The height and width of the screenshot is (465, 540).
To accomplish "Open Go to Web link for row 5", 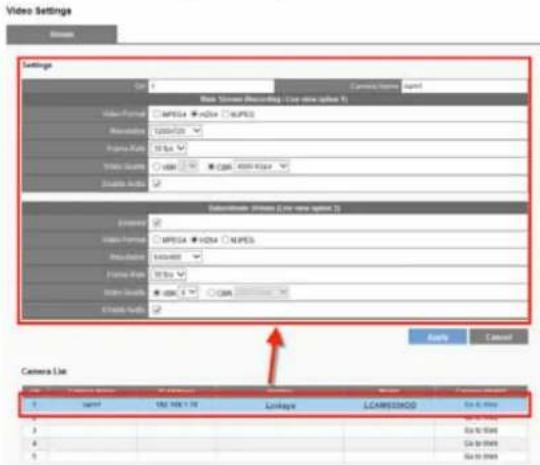I will pos(481,456).
